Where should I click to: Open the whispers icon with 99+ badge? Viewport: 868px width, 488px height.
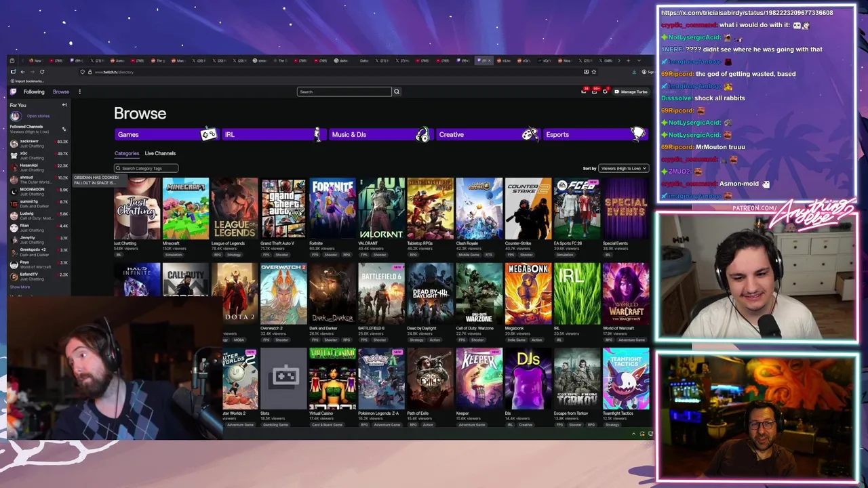coord(595,91)
